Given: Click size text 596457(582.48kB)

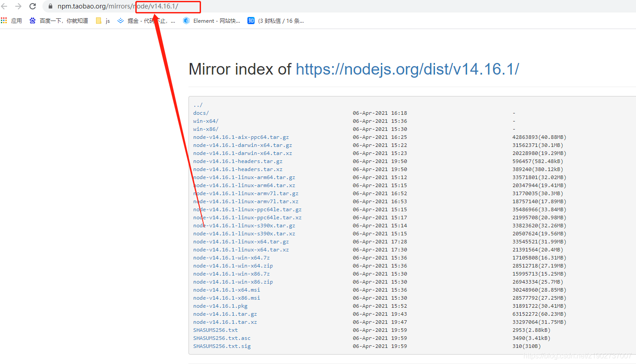Looking at the screenshot, I should click(x=538, y=161).
